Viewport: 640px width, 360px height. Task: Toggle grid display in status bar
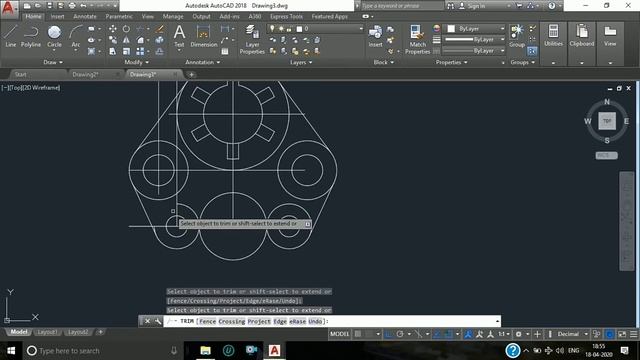[x=358, y=334]
